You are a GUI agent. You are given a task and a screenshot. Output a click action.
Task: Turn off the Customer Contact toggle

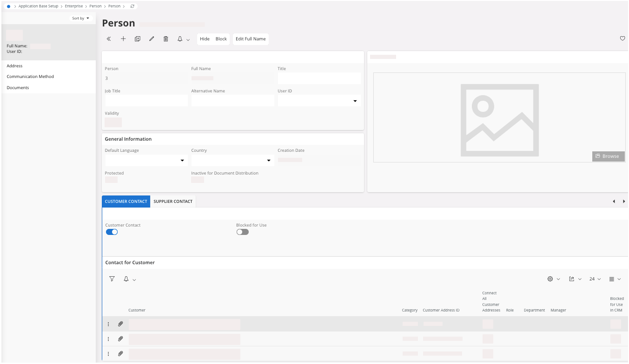click(x=112, y=232)
